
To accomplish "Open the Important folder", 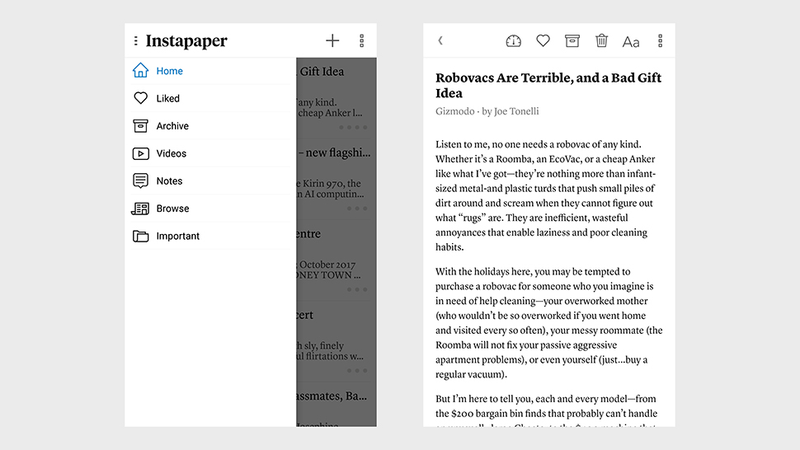I will (210, 236).
